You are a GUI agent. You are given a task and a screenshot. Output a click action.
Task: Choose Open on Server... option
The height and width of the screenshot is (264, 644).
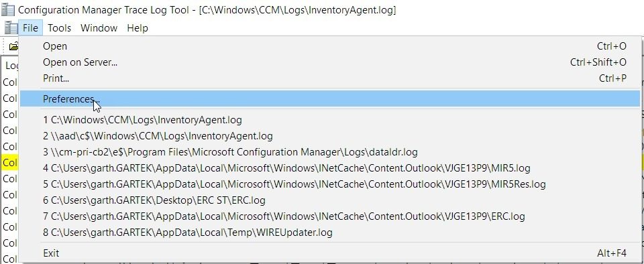click(x=330, y=62)
